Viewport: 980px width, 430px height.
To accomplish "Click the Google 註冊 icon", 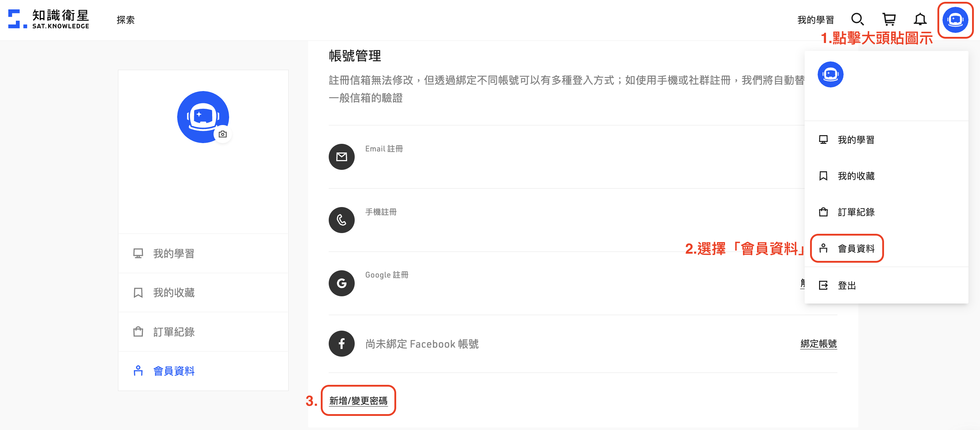I will pyautogui.click(x=341, y=283).
